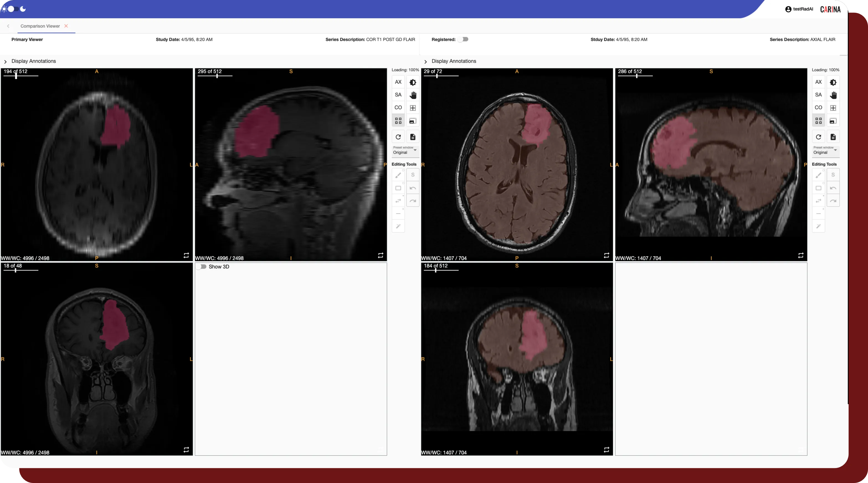Click the undo editing action
Screen dimensions: 868x483
pyautogui.click(x=413, y=188)
